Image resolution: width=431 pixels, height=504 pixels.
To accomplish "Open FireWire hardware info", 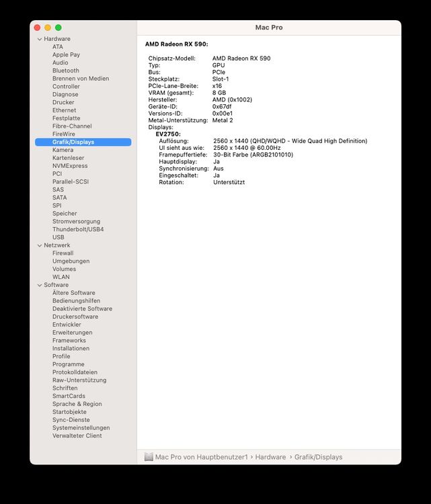I will point(64,134).
